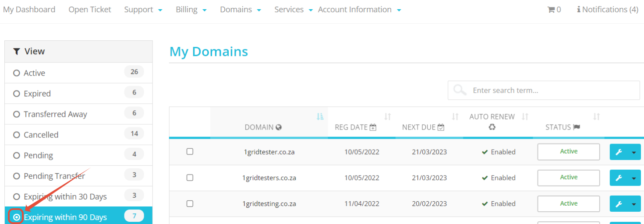The image size is (644, 224).
Task: Sort by REG DATE sort arrows
Action: click(x=387, y=116)
